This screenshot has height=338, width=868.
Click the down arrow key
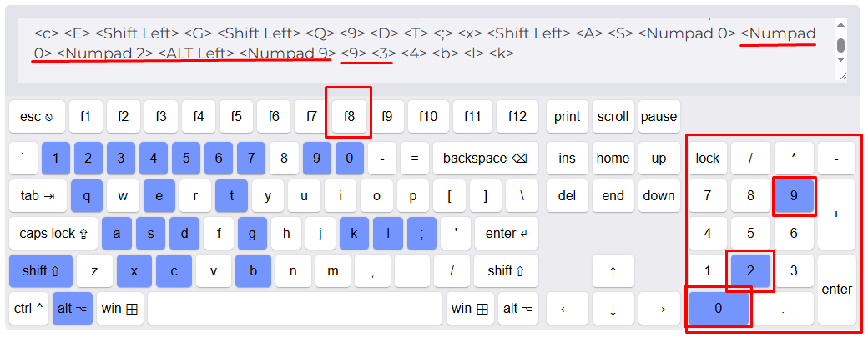(x=613, y=309)
